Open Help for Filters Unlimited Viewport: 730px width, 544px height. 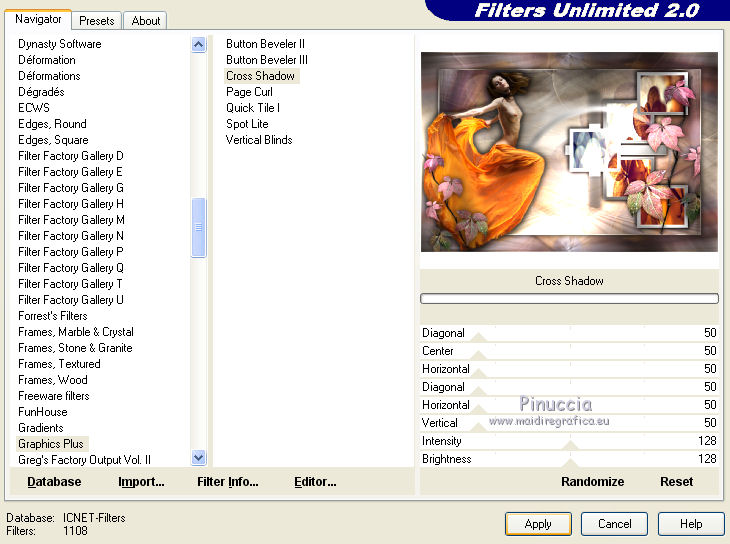[691, 524]
